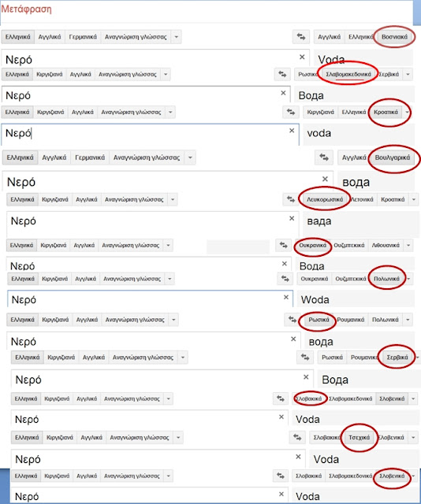Click the Μετάφραση heading link
Viewport: 421px width, 504px height.
click(x=26, y=9)
